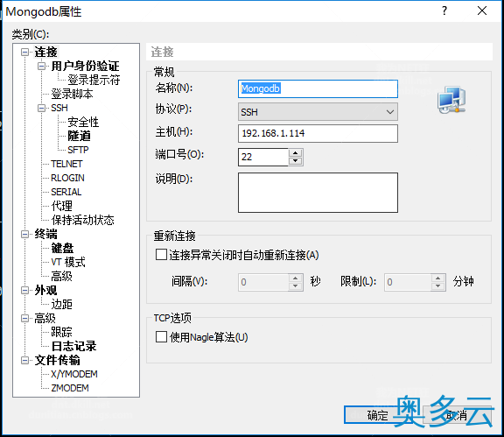Select the SSH tree item
This screenshot has width=504, height=437.
click(x=59, y=108)
